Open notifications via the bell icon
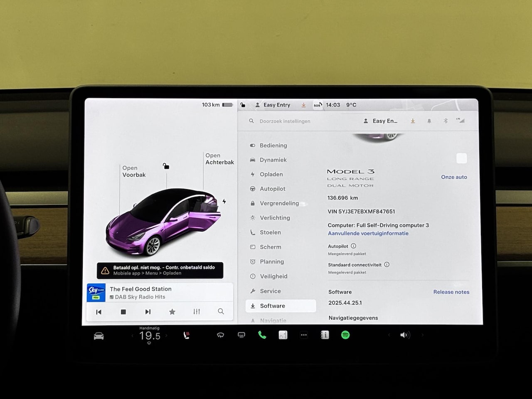The image size is (532, 399). pyautogui.click(x=429, y=121)
